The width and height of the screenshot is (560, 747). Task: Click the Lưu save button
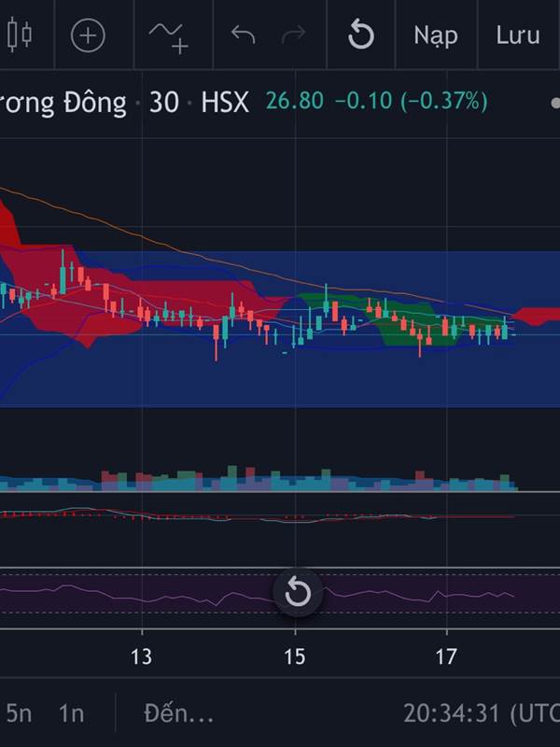pyautogui.click(x=518, y=35)
